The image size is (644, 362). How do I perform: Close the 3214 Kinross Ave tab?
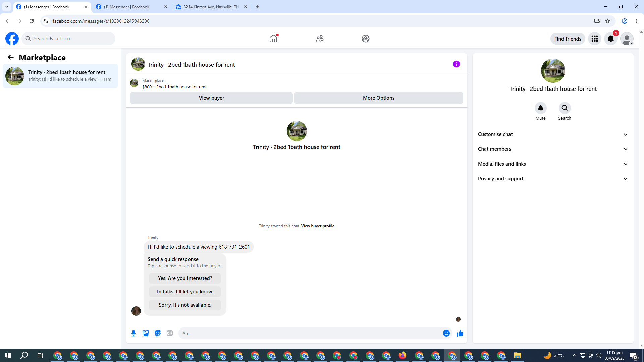[x=246, y=7]
